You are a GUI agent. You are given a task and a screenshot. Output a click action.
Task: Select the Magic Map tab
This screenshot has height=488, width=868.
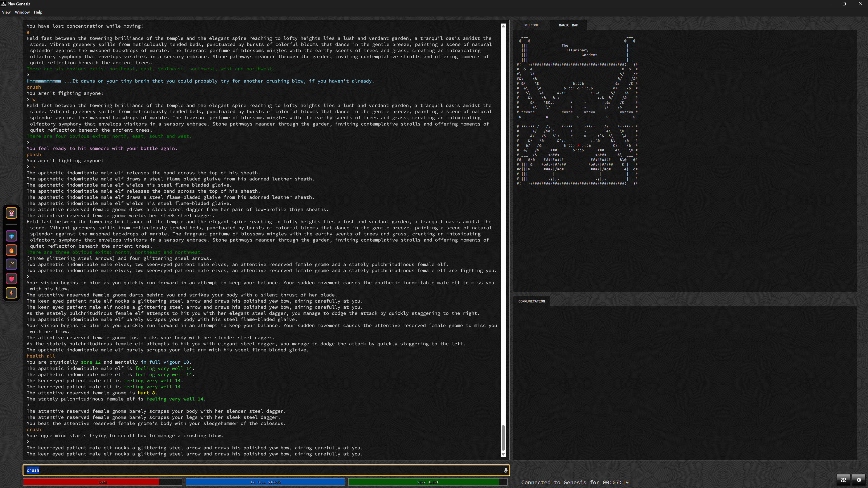point(568,25)
